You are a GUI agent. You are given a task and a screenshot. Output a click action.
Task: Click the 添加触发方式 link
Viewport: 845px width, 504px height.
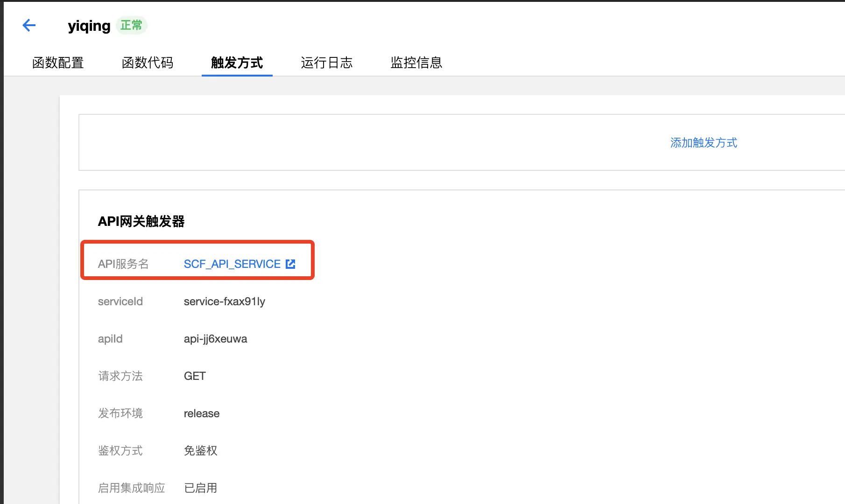tap(704, 143)
